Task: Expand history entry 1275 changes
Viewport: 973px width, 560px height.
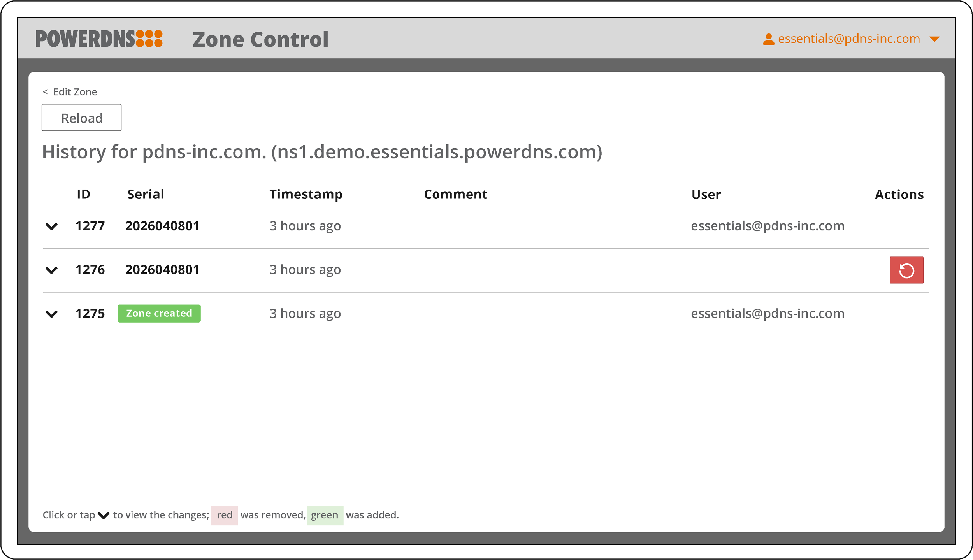Action: 51,314
